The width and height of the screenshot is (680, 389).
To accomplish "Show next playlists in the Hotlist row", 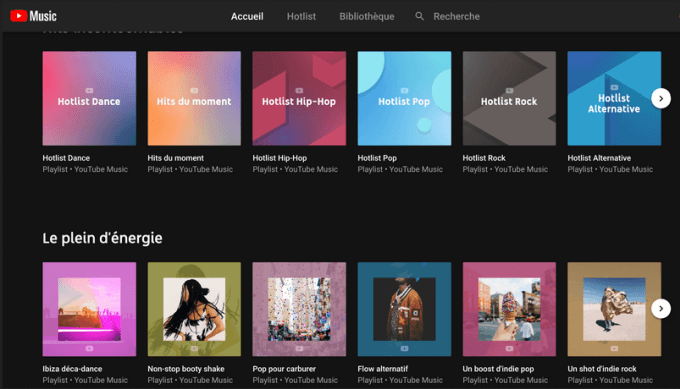I will coord(660,98).
